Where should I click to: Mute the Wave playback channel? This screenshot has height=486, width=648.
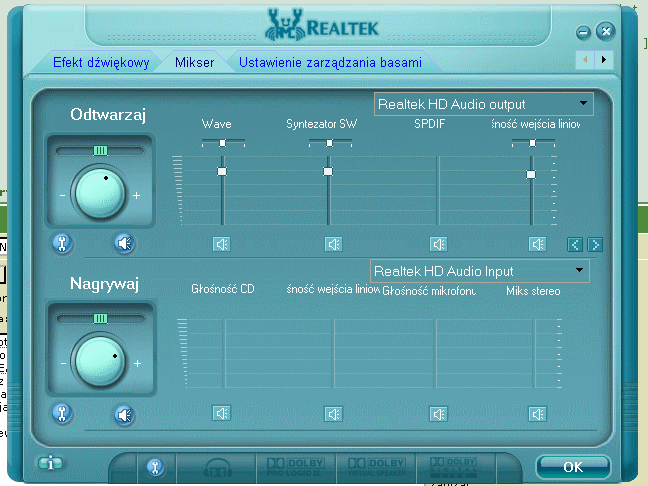click(x=222, y=244)
